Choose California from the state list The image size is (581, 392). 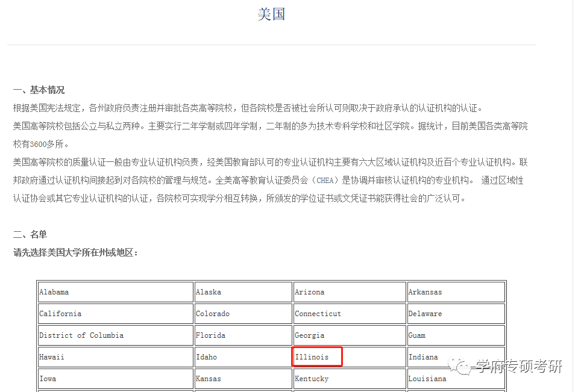tap(60, 313)
